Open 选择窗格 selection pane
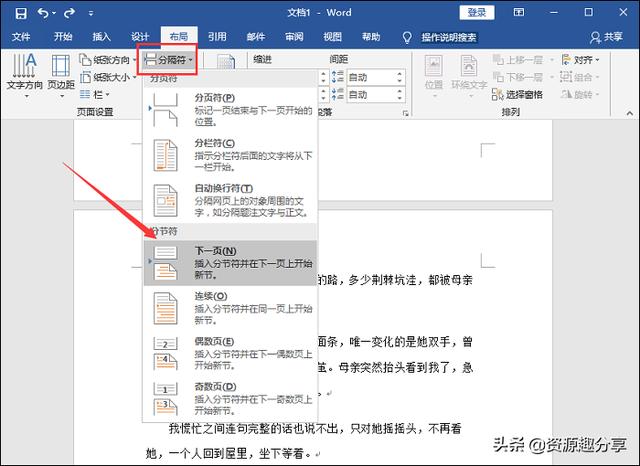Screen dimensions: 640x466 518,95
